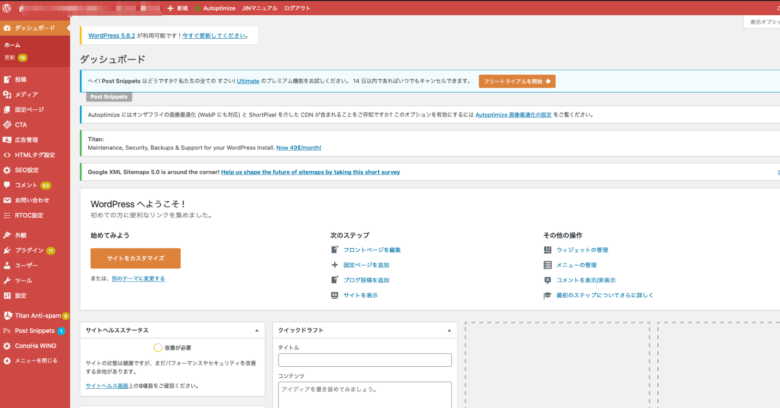
Task: Select the ホーム submenu item
Action: click(12, 45)
